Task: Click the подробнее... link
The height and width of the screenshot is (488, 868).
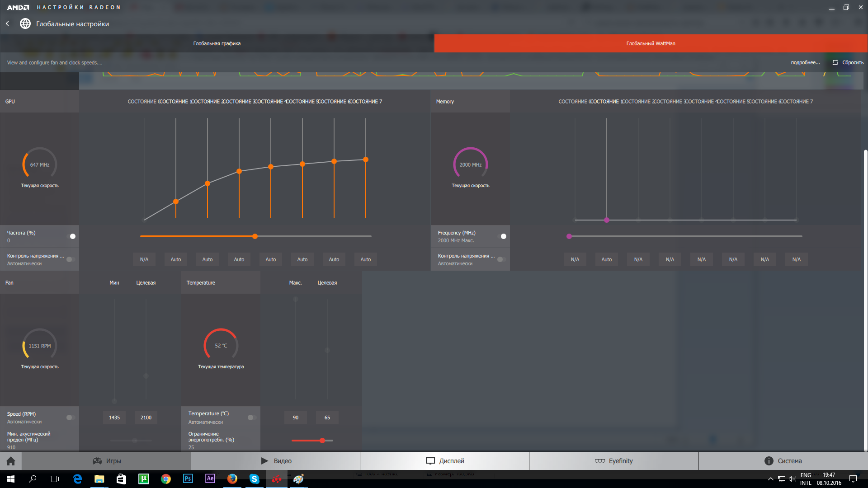Action: 805,62
